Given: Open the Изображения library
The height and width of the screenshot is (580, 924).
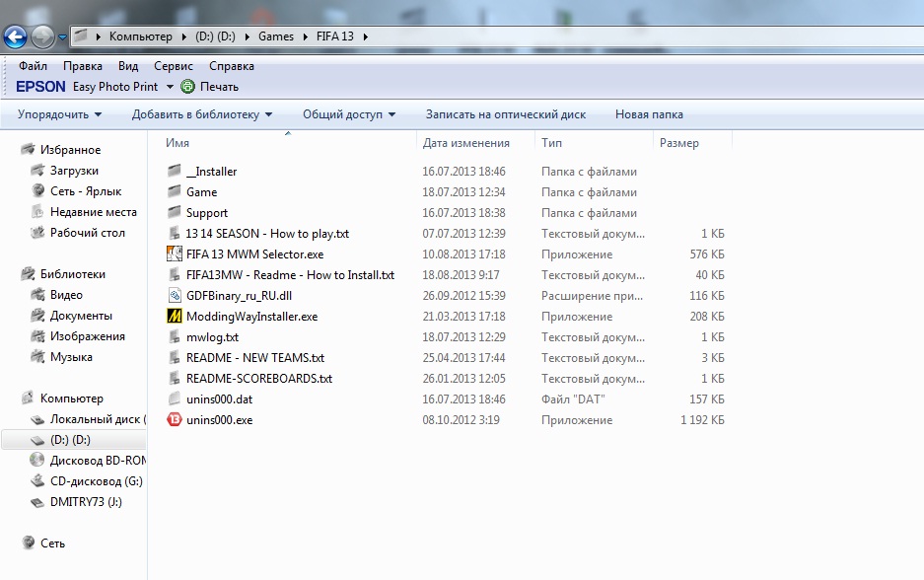Looking at the screenshot, I should coord(87,336).
